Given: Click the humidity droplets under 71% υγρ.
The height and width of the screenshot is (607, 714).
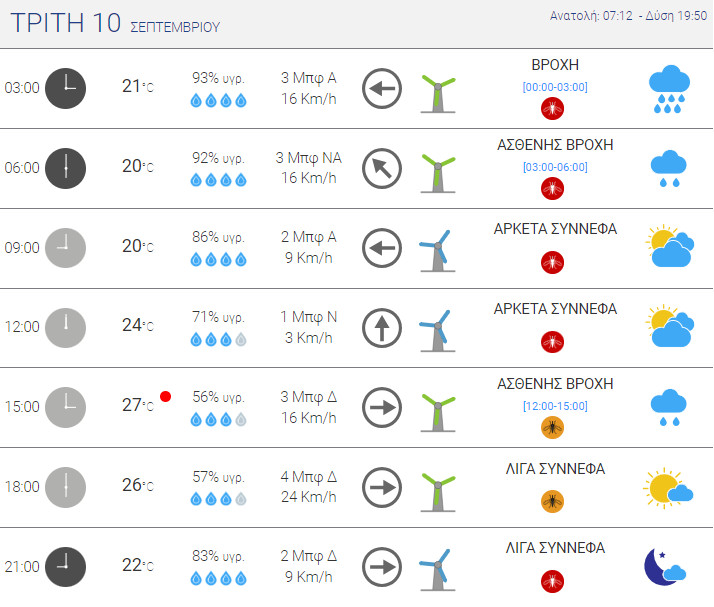Looking at the screenshot, I should coord(219,339).
